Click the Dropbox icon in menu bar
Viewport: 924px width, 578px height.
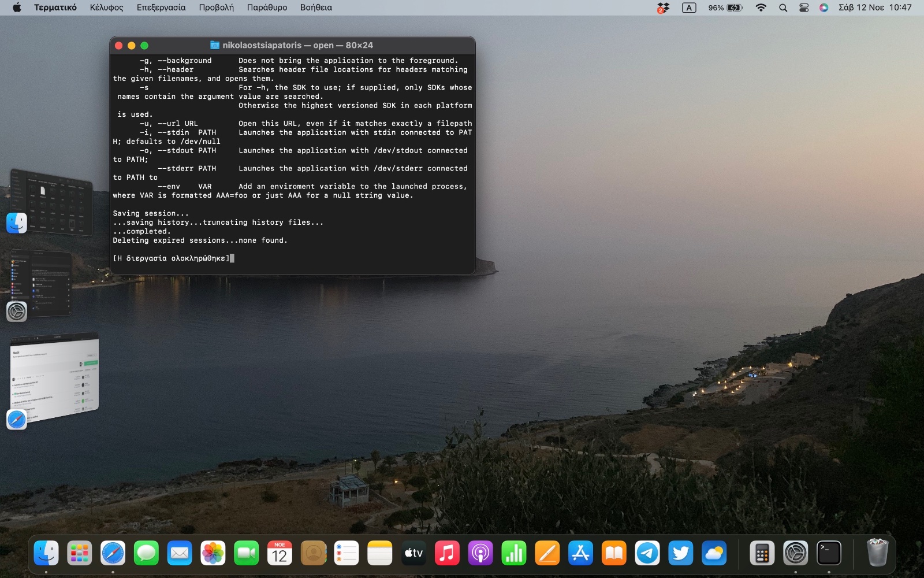(663, 8)
